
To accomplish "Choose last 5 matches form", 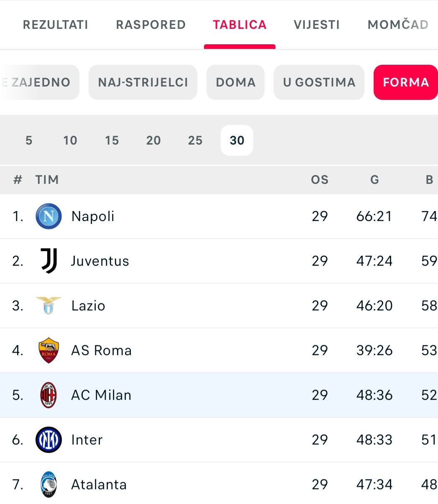I will 29,140.
